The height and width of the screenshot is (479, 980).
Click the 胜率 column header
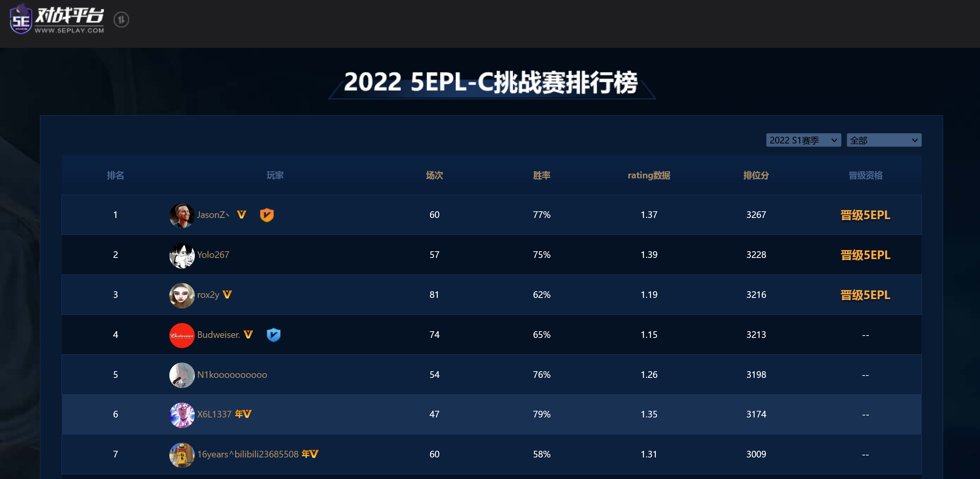click(542, 175)
